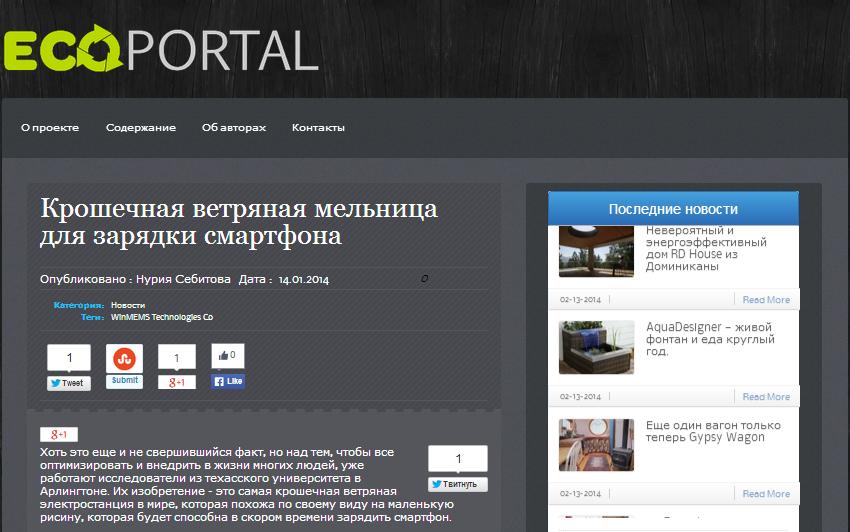Image resolution: width=850 pixels, height=532 pixels.
Task: Click the Facebook thumbs-up counter bubble
Action: (227, 356)
